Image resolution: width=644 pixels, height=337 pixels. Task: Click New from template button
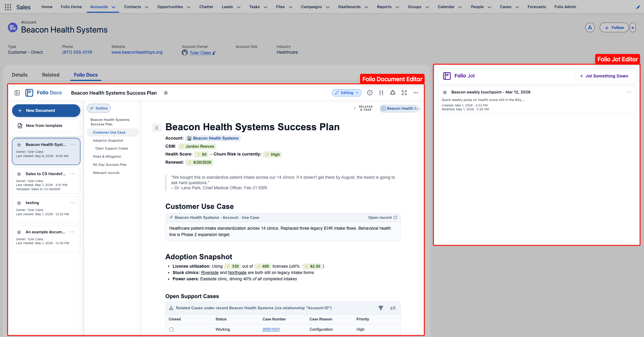(x=46, y=126)
